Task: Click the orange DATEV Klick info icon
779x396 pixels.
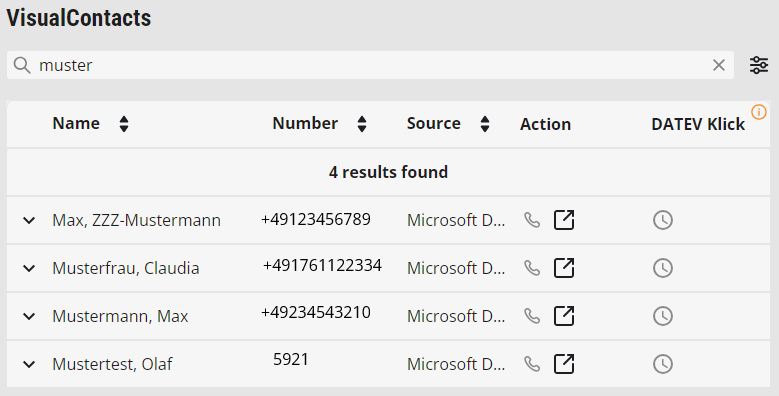Action: point(759,112)
